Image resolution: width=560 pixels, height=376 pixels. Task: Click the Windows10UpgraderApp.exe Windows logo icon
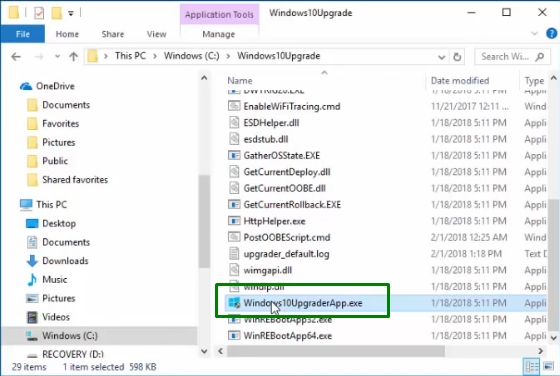234,303
